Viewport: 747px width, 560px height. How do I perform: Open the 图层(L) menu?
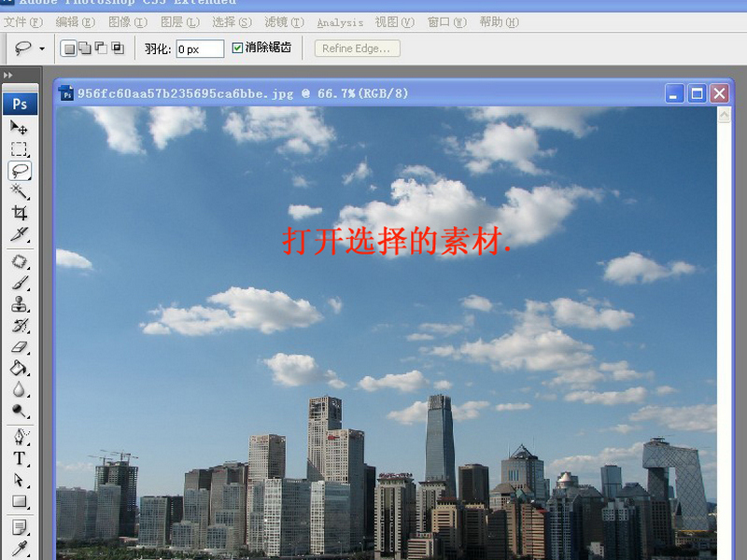pos(180,21)
